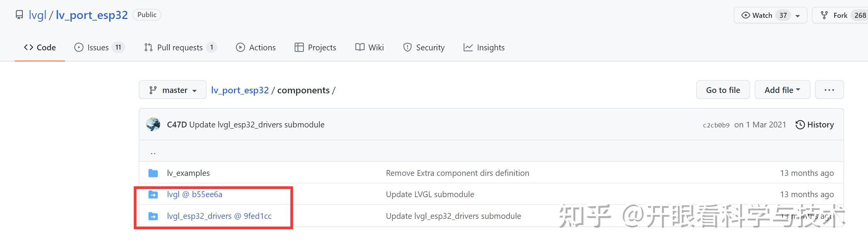The width and height of the screenshot is (868, 251).
Task: Open the master branch dropdown
Action: pos(172,90)
